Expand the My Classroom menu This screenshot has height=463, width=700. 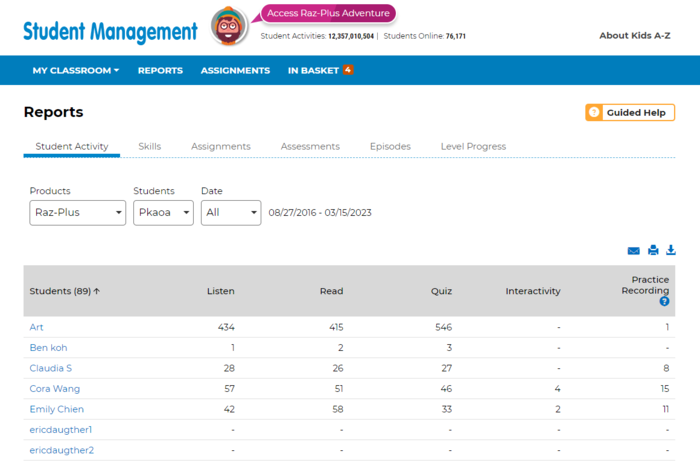tap(75, 71)
